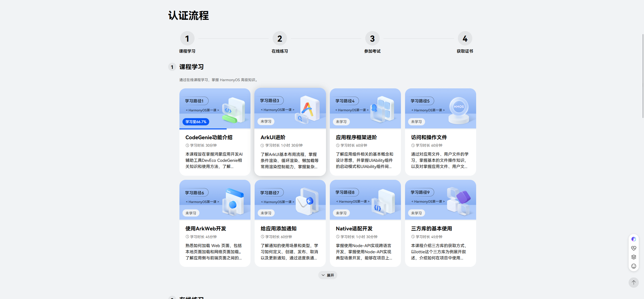
Task: Open the HarmonyOS第一课 link on 学习路径3
Action: [x=277, y=110]
